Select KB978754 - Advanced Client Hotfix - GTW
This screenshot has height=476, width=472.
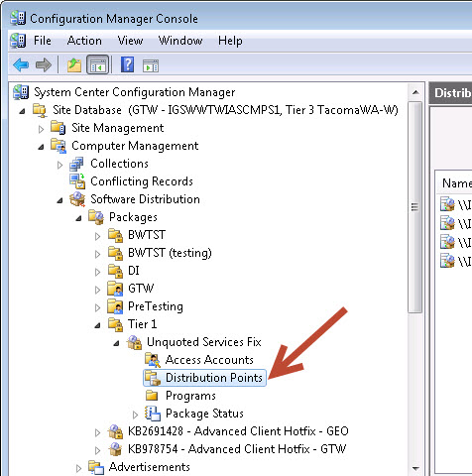click(x=237, y=449)
